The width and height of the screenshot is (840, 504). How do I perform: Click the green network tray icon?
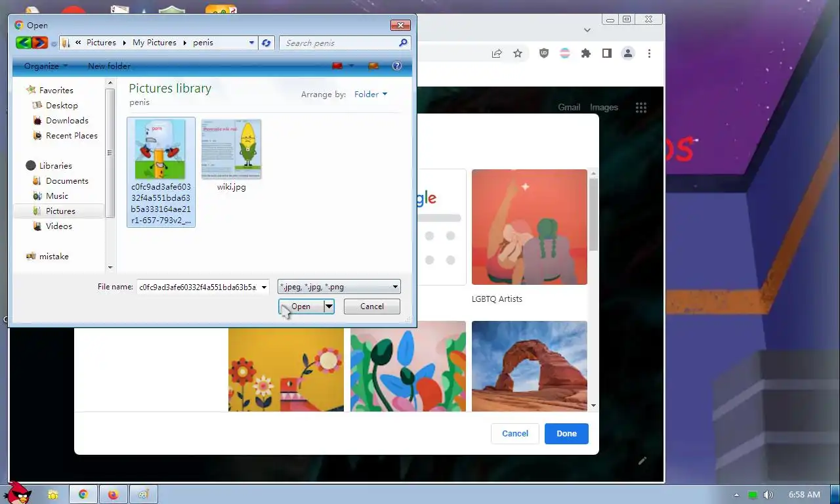coord(753,495)
